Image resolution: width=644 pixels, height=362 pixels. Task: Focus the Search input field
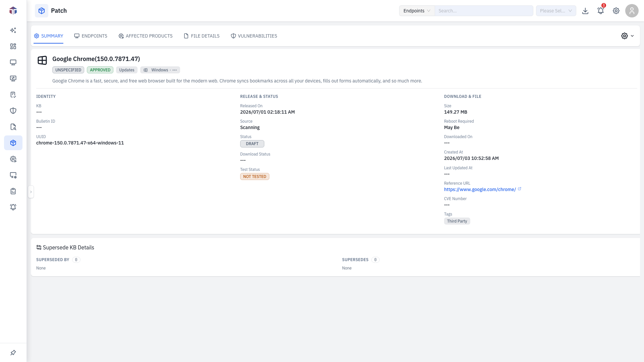484,11
